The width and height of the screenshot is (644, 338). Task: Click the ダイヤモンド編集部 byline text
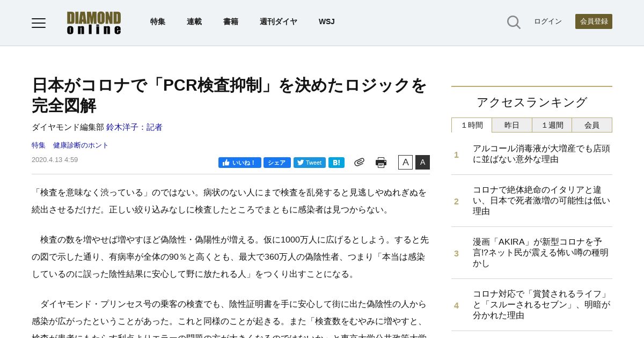pos(68,127)
